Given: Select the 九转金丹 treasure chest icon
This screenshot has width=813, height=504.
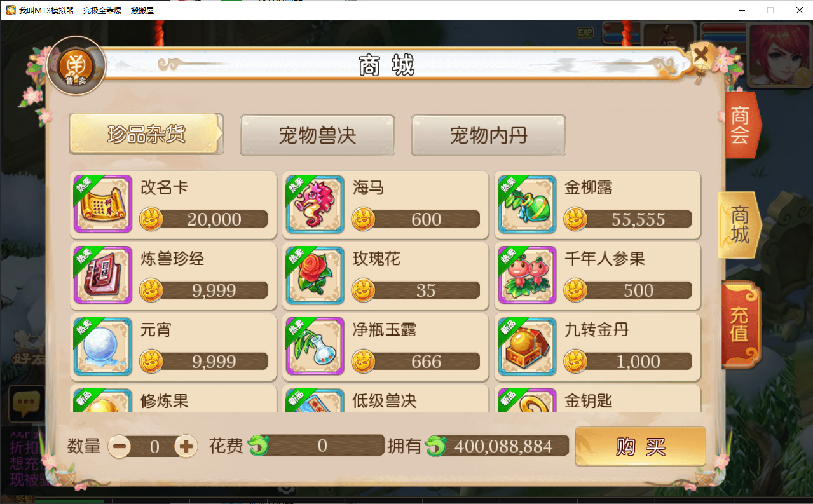Looking at the screenshot, I should pyautogui.click(x=528, y=347).
